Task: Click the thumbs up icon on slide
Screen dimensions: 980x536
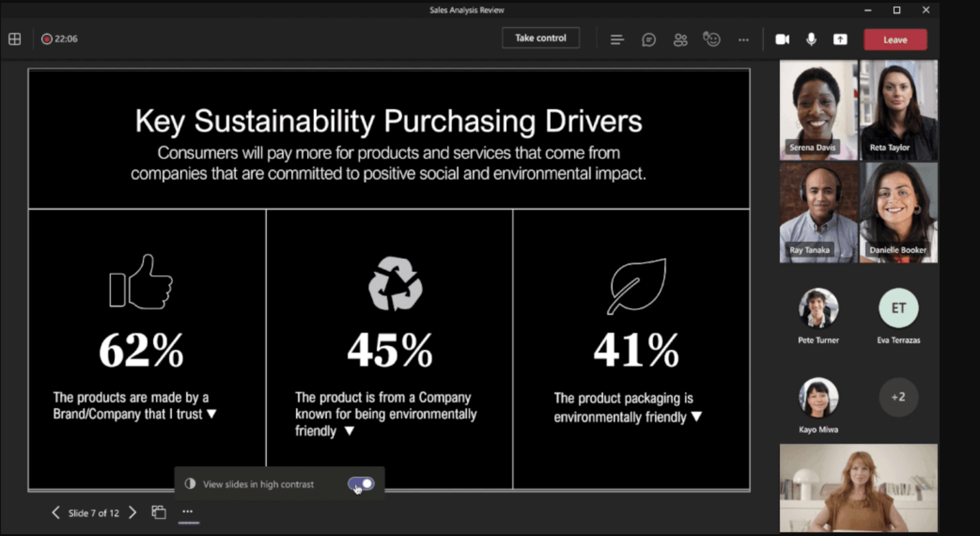Action: (x=141, y=282)
